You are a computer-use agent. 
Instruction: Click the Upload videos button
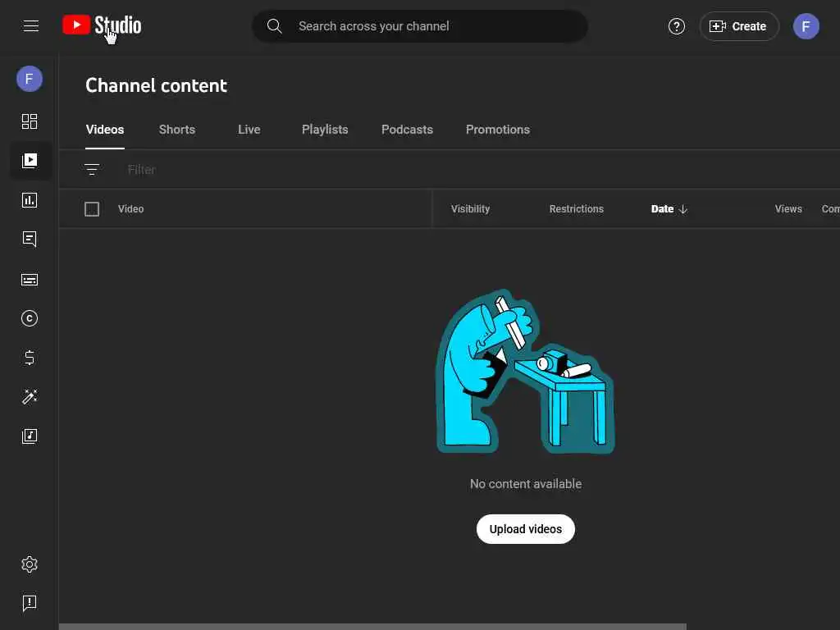click(x=526, y=529)
